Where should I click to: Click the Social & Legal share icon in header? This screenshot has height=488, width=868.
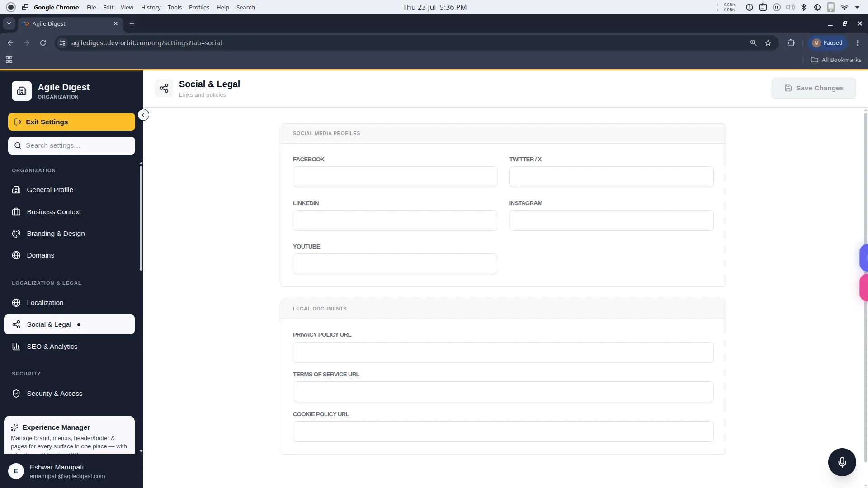(164, 88)
